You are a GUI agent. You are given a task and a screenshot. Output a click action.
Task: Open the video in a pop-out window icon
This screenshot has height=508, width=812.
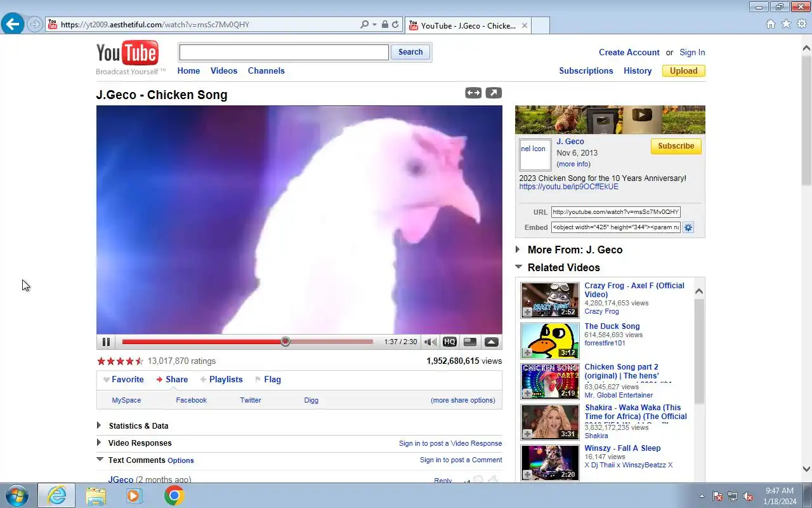(x=494, y=93)
